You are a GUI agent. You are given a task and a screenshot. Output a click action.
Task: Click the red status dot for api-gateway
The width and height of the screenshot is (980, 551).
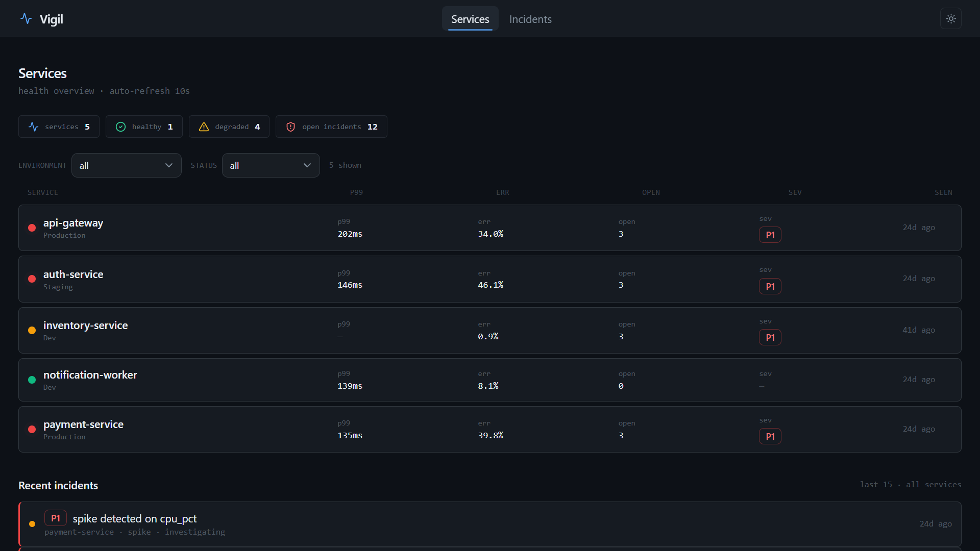[x=32, y=228]
